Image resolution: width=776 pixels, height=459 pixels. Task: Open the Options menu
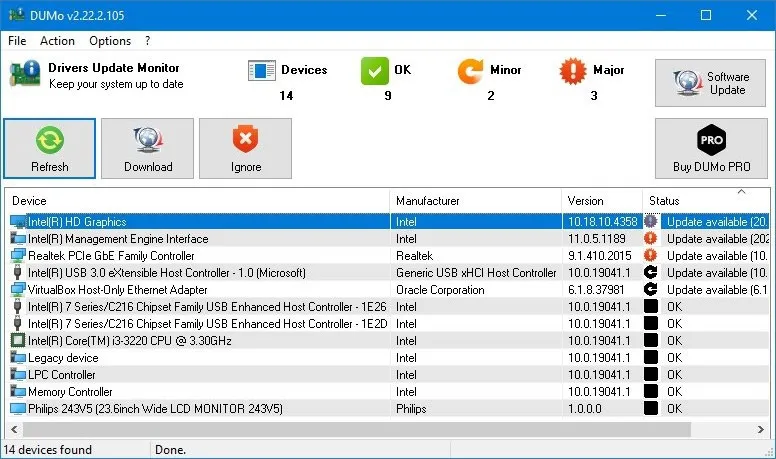pyautogui.click(x=110, y=41)
